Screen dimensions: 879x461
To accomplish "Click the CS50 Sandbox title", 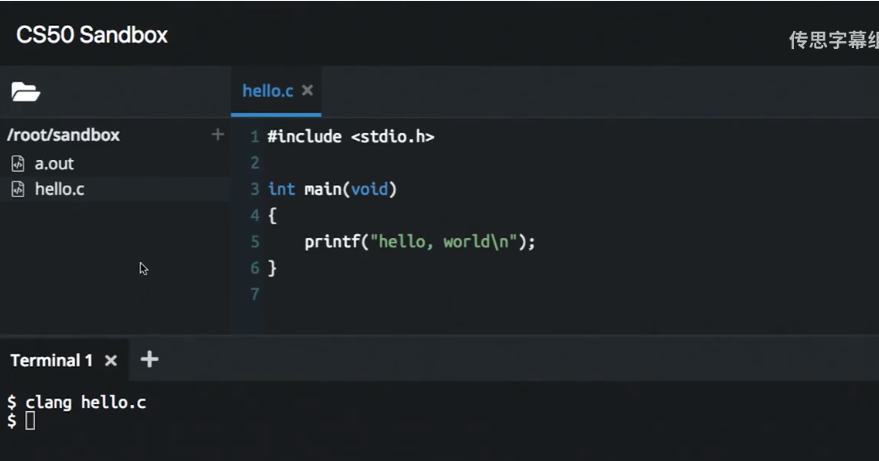I will click(x=92, y=35).
